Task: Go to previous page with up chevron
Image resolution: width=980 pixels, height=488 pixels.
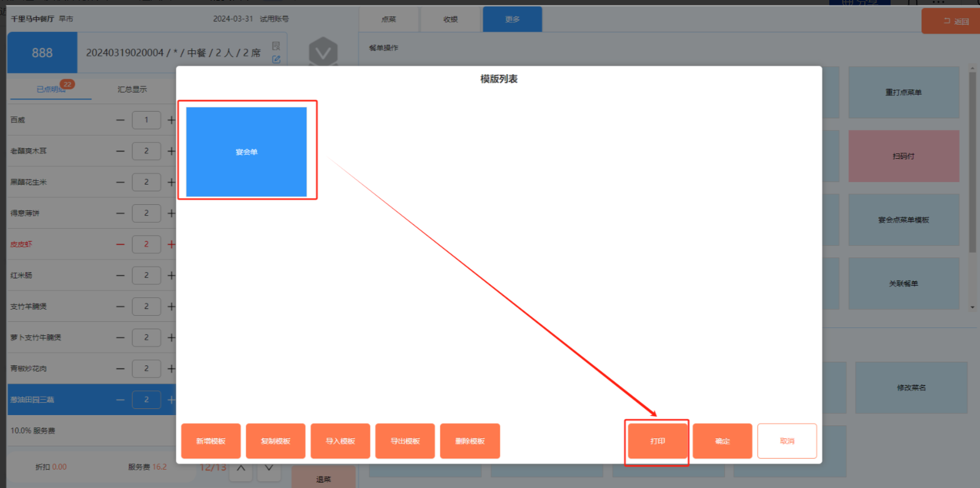Action: [241, 468]
